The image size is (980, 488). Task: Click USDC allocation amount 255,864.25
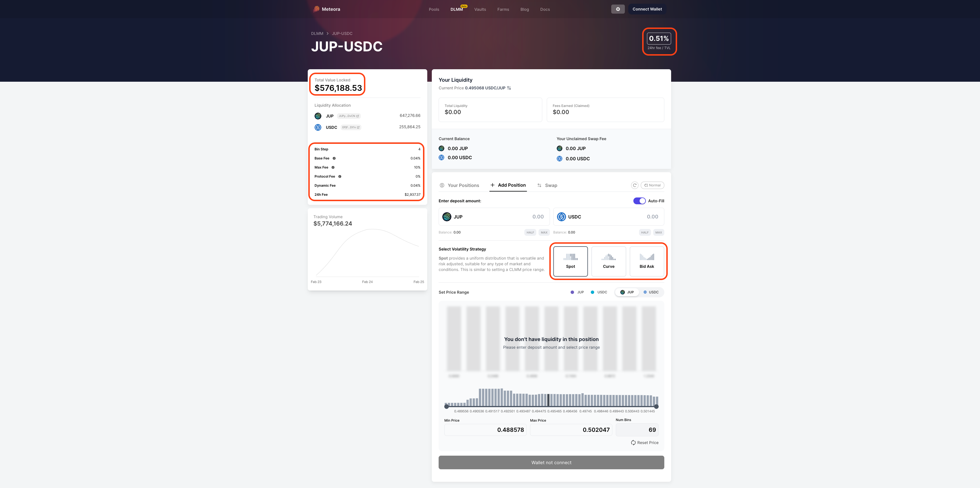click(x=410, y=127)
